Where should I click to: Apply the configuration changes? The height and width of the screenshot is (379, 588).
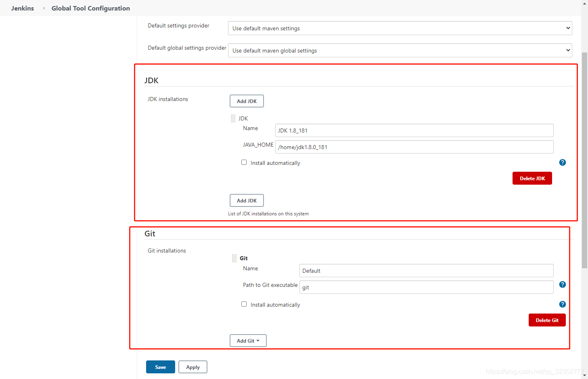pos(193,367)
